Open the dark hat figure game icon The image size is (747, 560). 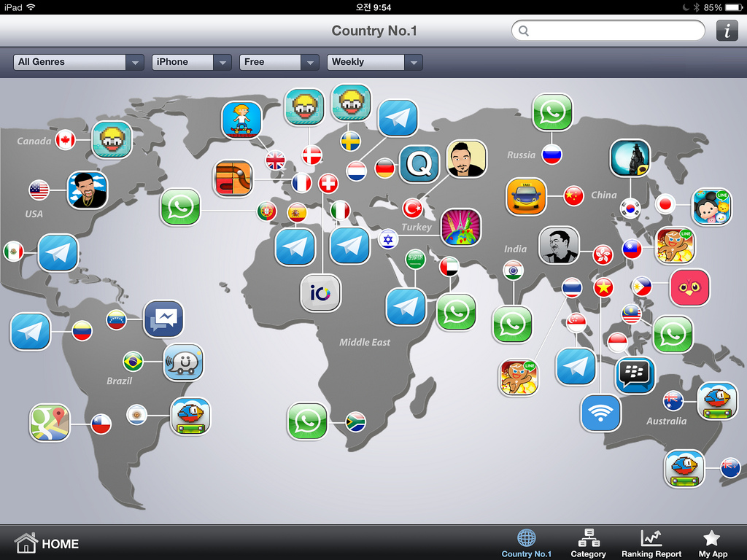click(630, 158)
